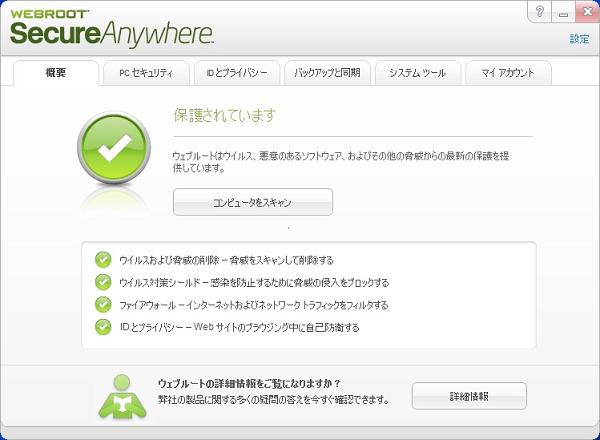This screenshot has width=600, height=440.
Task: Click the ウェブルートの詳細情報をご覧になりますか heading
Action: (x=249, y=383)
